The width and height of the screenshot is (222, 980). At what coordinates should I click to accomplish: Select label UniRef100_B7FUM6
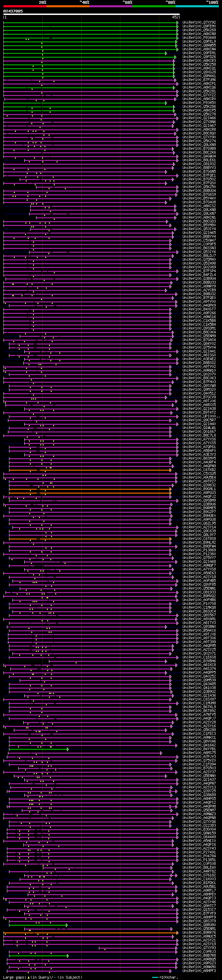coord(199,80)
